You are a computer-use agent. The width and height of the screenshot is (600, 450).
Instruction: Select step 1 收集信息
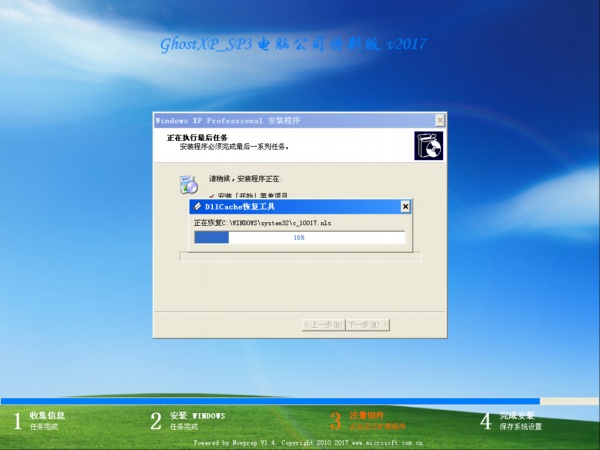[x=39, y=421]
